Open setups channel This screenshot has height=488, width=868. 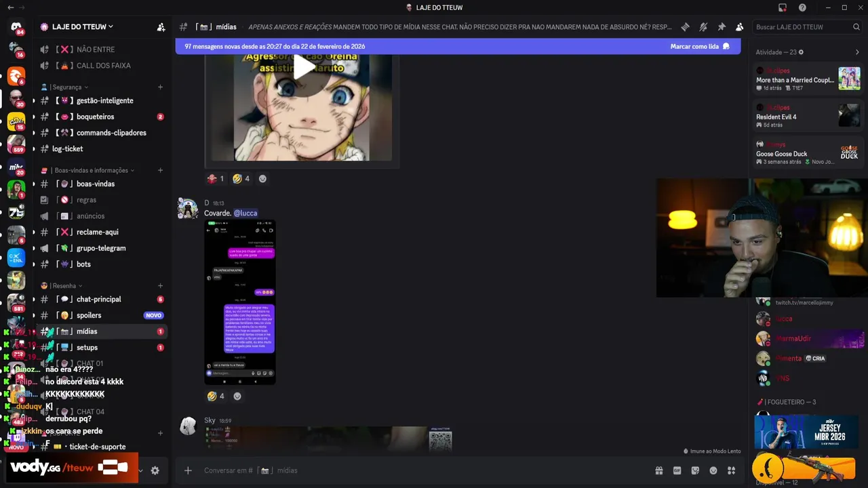(102, 347)
